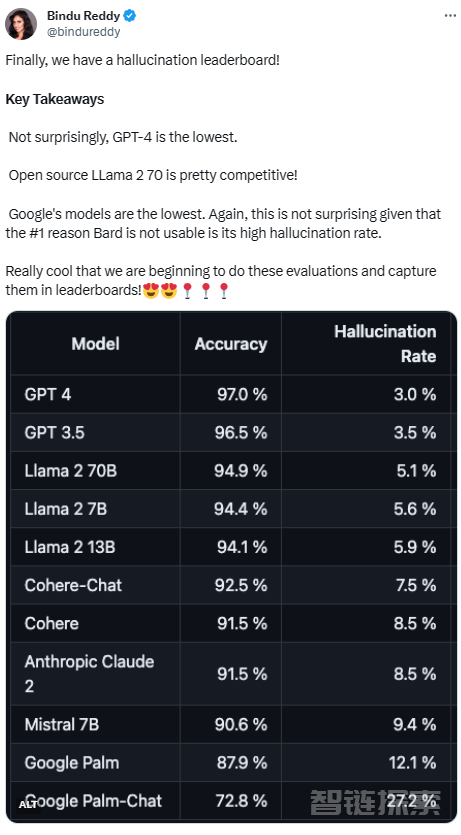This screenshot has height=835, width=461.
Task: Click the ALT badge on the image
Action: tap(28, 804)
